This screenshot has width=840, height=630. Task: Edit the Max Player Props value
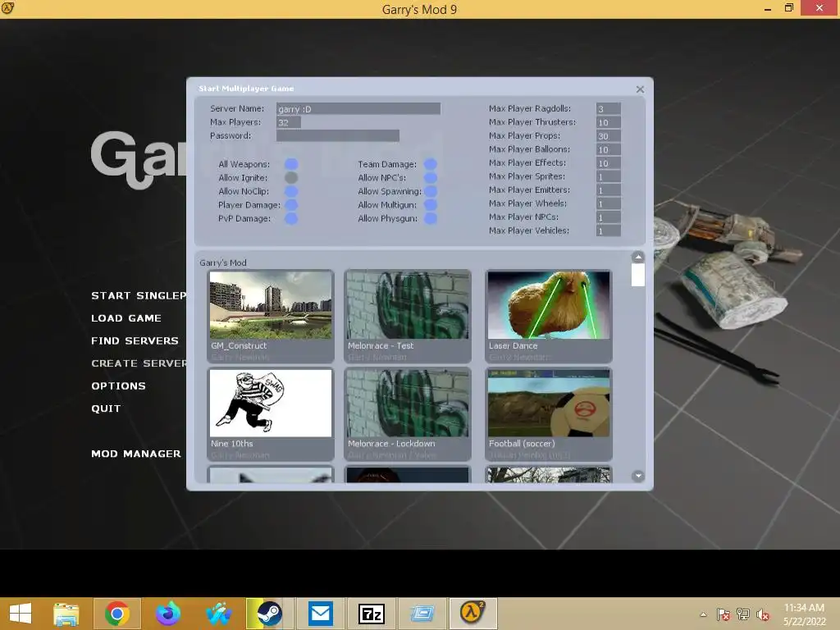coord(609,135)
